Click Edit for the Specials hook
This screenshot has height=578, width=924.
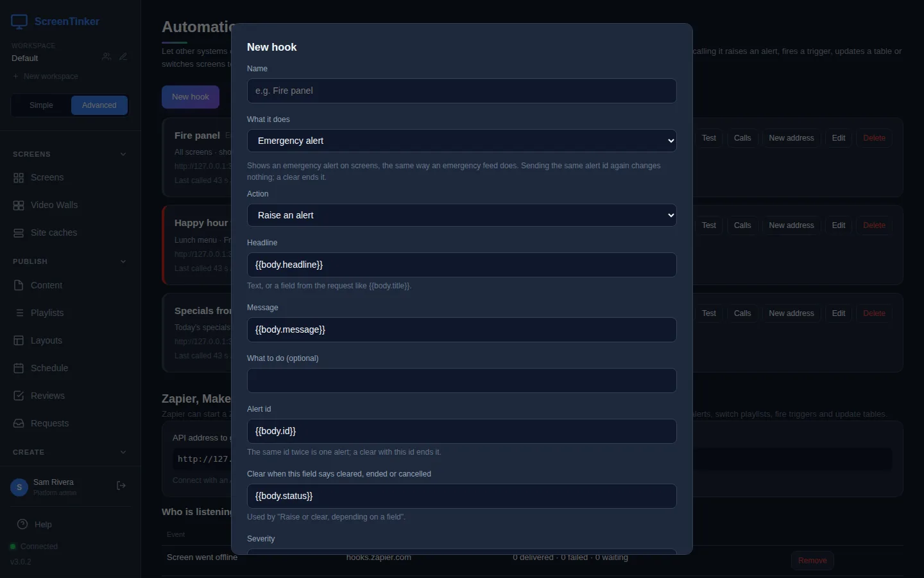pos(839,313)
